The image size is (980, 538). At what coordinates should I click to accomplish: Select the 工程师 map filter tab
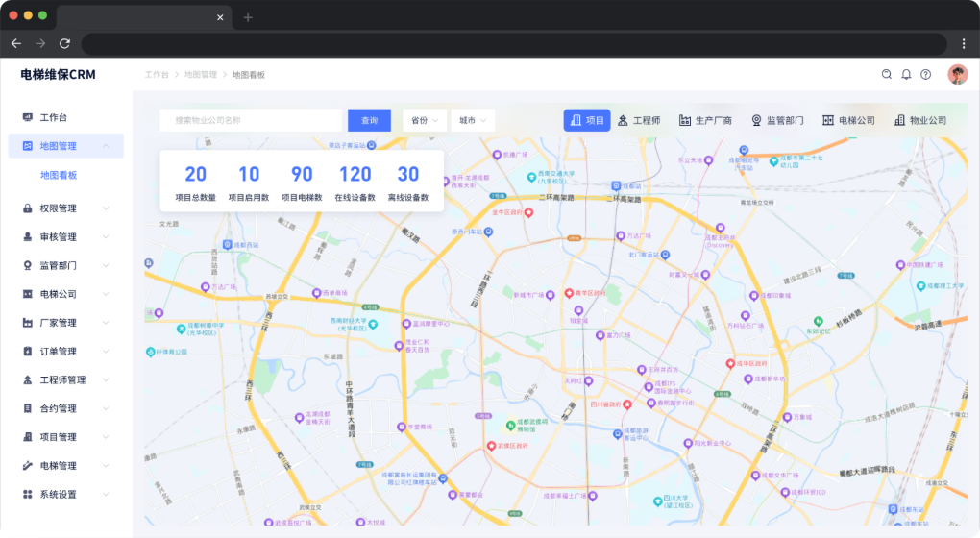click(639, 120)
